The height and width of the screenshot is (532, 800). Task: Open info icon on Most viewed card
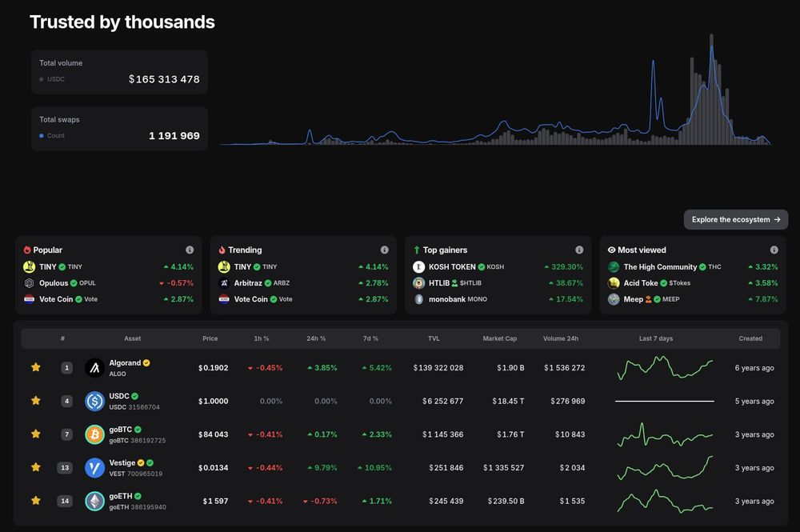(774, 250)
